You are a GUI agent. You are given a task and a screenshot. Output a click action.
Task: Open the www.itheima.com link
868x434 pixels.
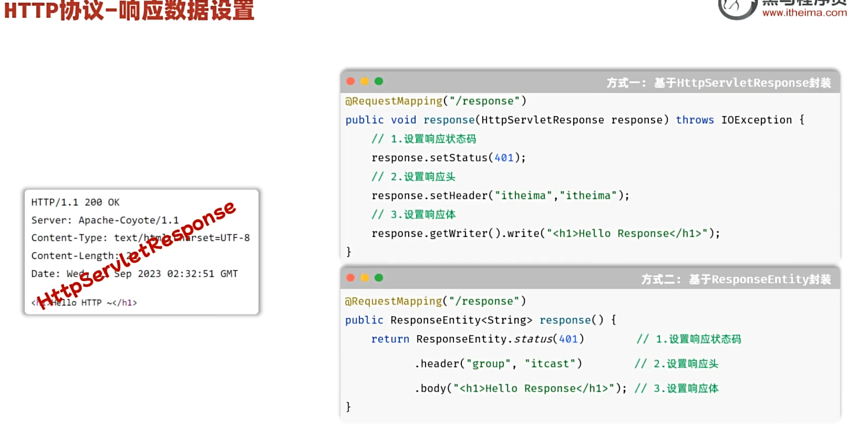click(x=804, y=13)
